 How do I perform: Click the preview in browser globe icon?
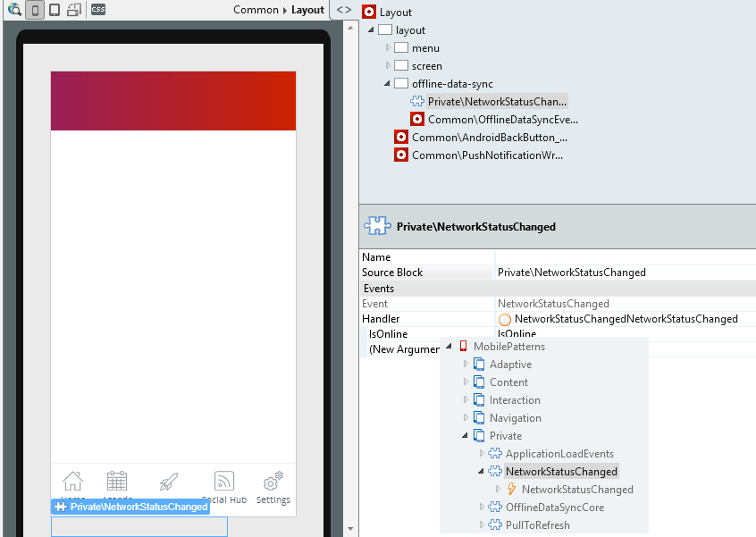coord(13,10)
